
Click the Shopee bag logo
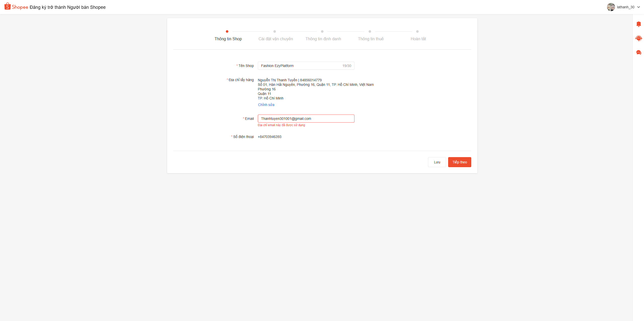8,7
